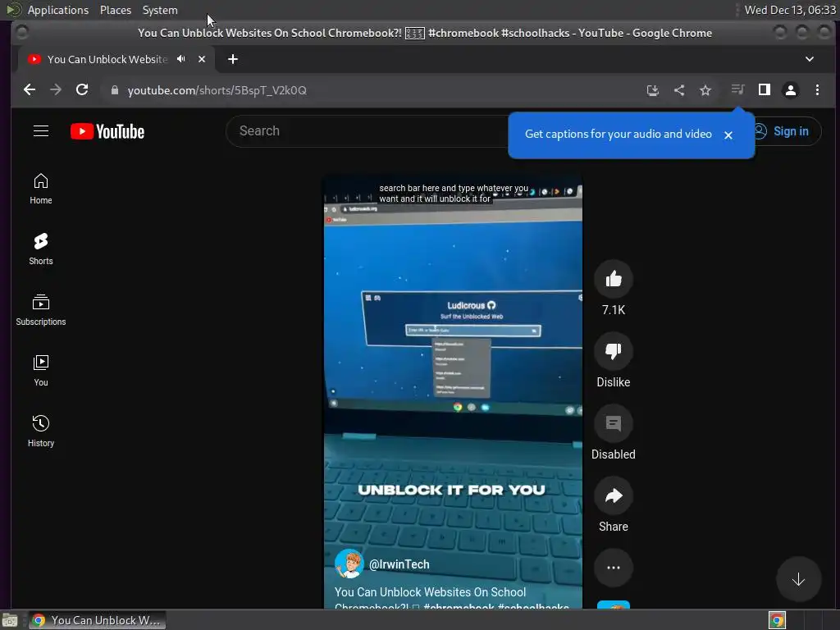Bookmark this page with the star

coord(705,90)
